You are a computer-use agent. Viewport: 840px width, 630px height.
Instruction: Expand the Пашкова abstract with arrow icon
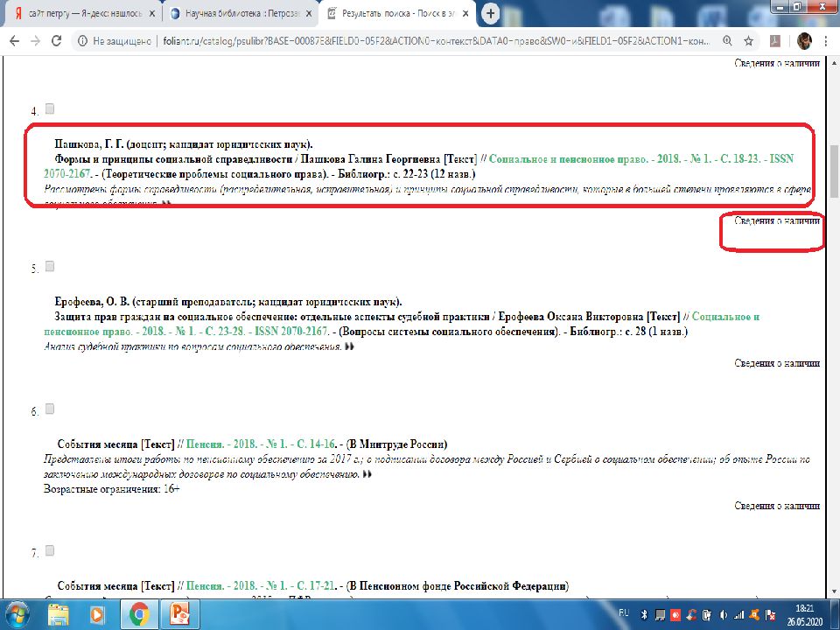click(166, 203)
